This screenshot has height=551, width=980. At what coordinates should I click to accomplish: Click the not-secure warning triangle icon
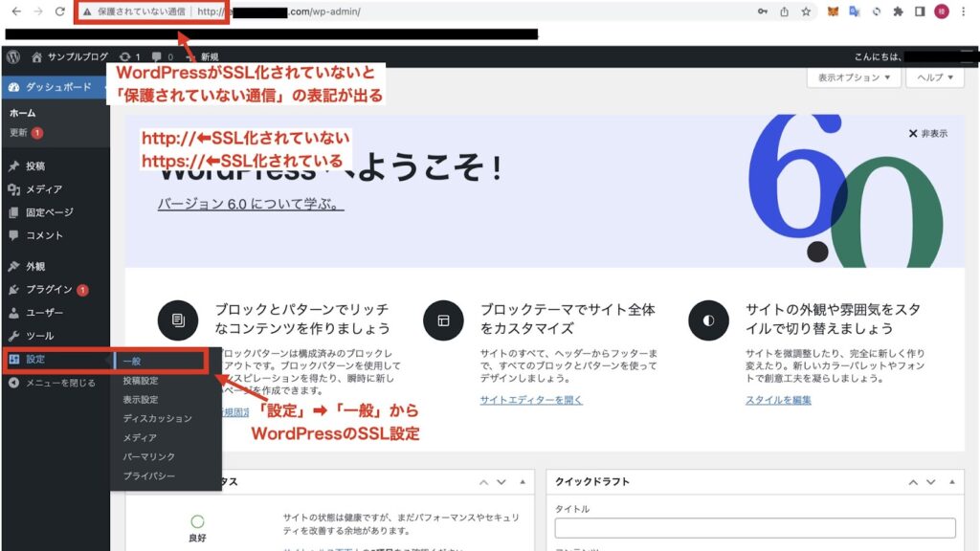pyautogui.click(x=87, y=11)
